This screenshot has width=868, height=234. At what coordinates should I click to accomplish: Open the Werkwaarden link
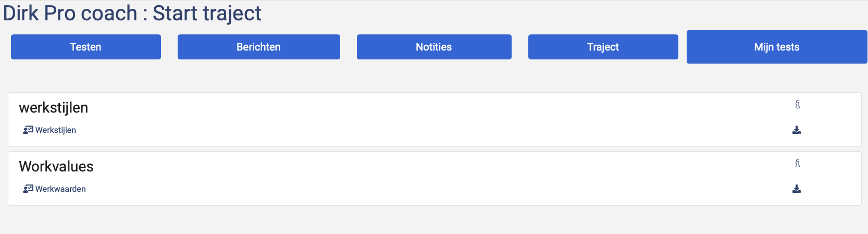coord(60,189)
